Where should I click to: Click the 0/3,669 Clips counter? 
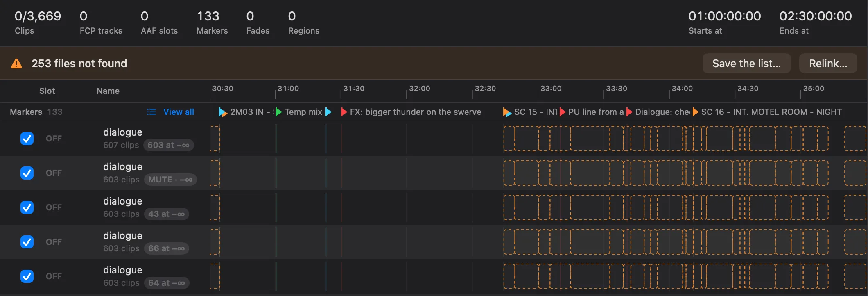tap(38, 23)
